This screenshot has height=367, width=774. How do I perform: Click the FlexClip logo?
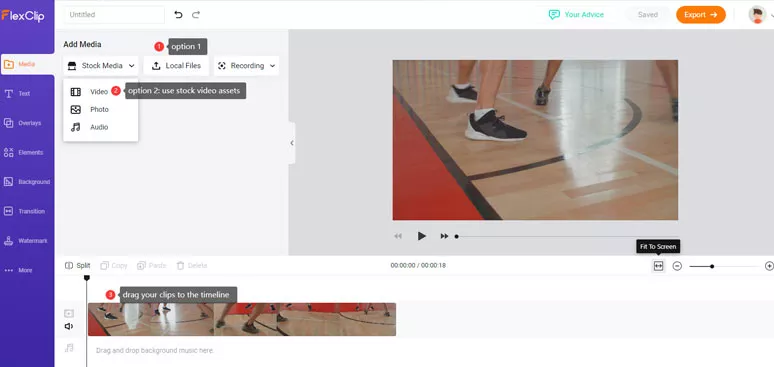[23, 16]
